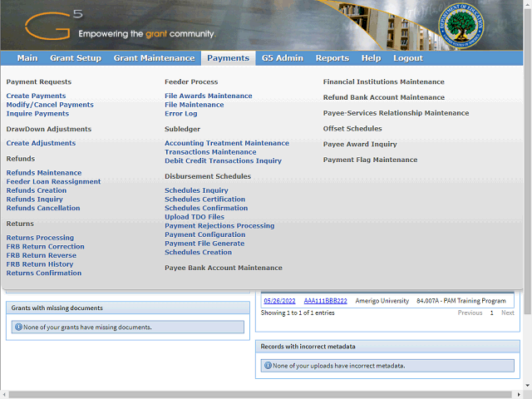Open the Reports menu
Image resolution: width=532 pixels, height=399 pixels.
tap(332, 58)
